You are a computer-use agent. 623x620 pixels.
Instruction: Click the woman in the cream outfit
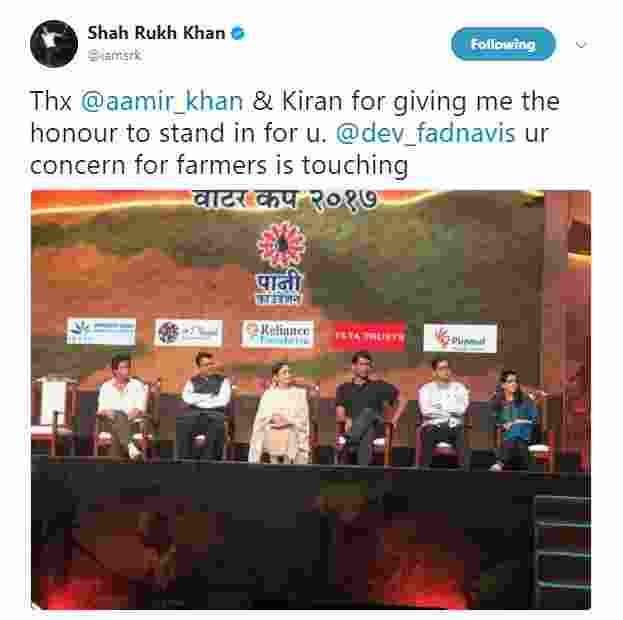[280, 413]
